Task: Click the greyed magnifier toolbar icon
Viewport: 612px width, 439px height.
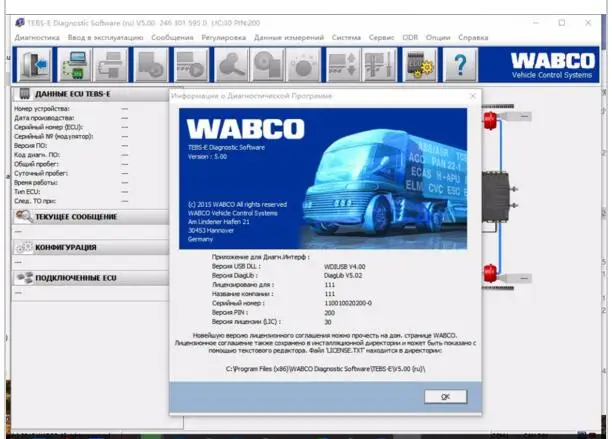Action: [x=231, y=65]
